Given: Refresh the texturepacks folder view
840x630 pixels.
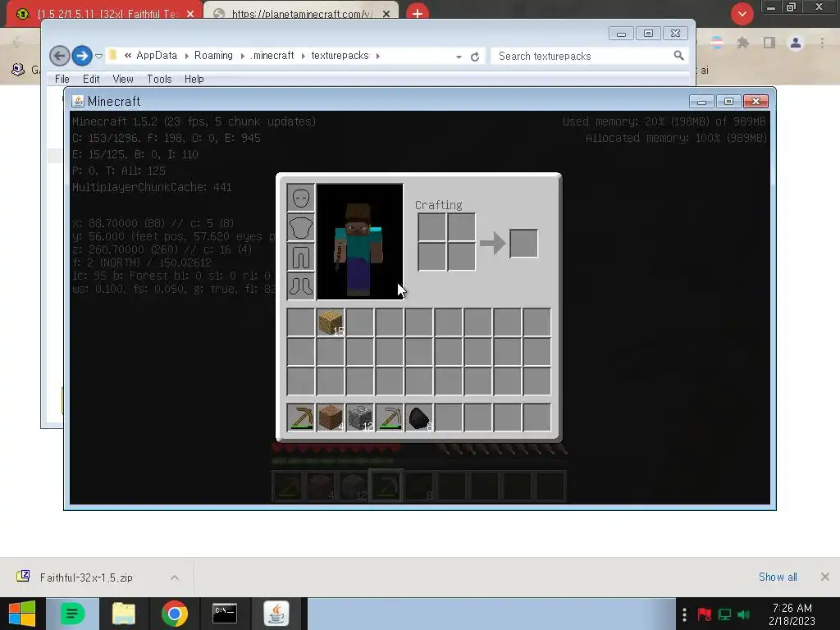Looking at the screenshot, I should click(x=475, y=57).
